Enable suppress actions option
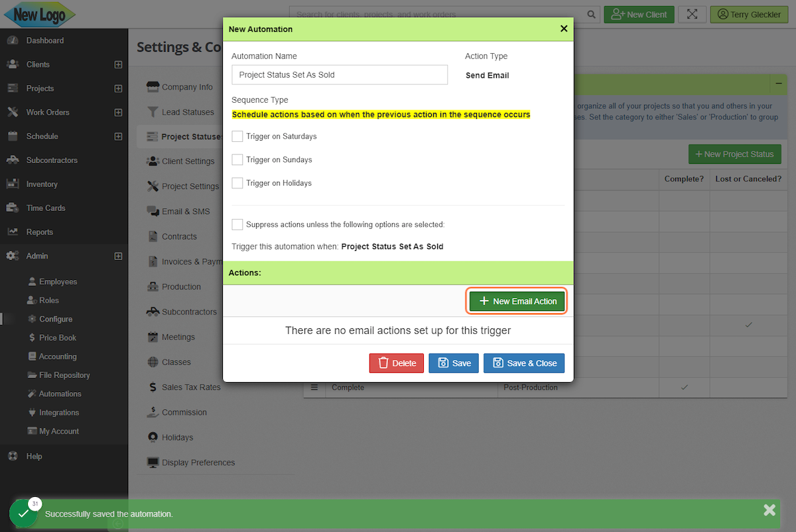The width and height of the screenshot is (796, 532). point(237,224)
